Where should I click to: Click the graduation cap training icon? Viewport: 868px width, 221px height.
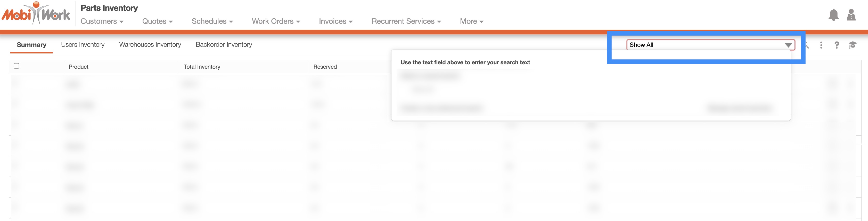pyautogui.click(x=852, y=45)
